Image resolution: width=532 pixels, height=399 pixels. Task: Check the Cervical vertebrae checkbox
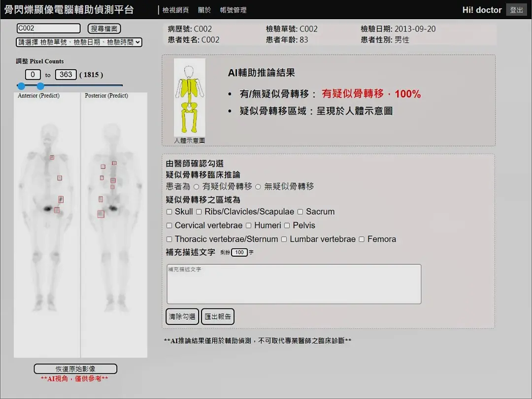(x=169, y=225)
